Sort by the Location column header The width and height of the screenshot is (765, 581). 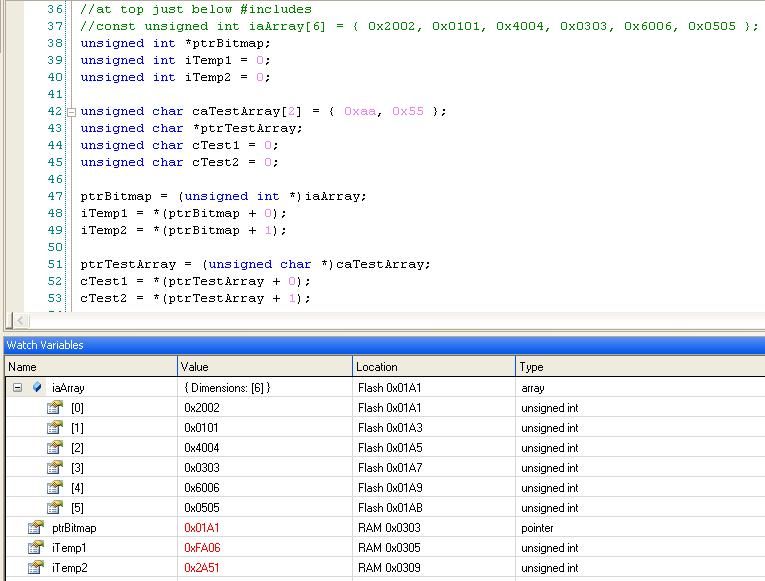[434, 367]
